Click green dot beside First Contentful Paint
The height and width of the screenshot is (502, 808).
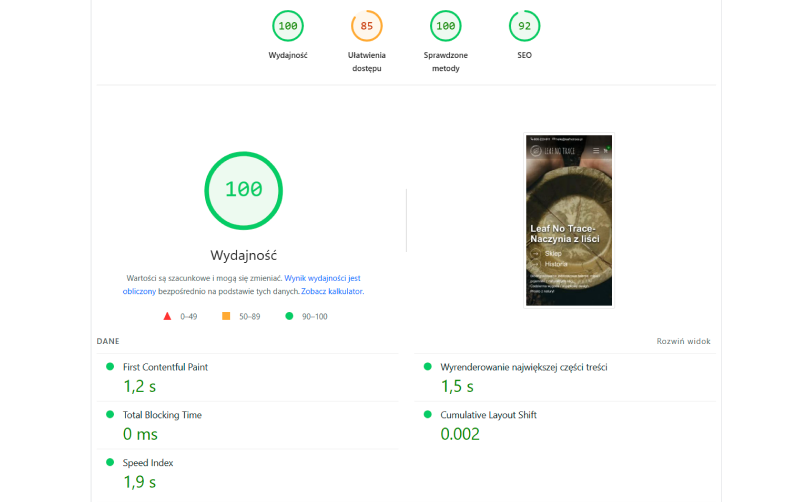tap(110, 367)
